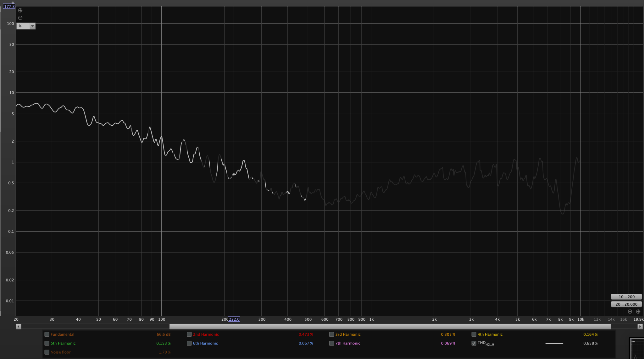Zoom in the vertical axis with the top-left plus icon
Screen dimensions: 644x359
coord(20,10)
